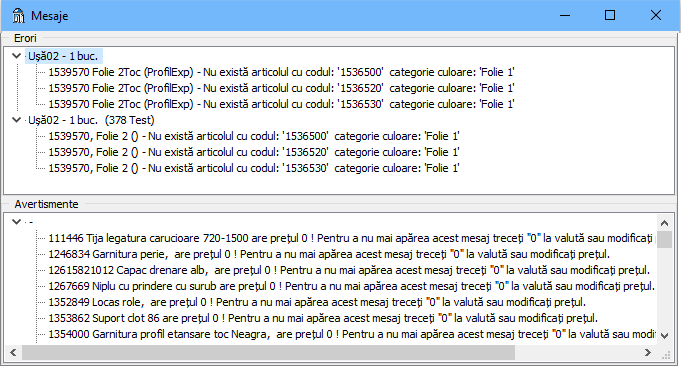Select Folie 2Toc error for code 1536500
Screen dimensions: 681x366
click(281, 72)
